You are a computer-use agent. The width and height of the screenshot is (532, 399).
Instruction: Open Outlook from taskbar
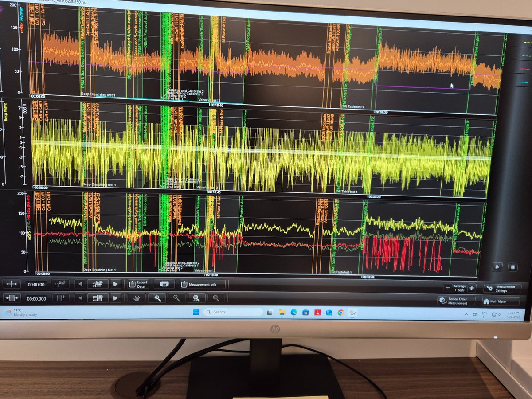pyautogui.click(x=329, y=313)
